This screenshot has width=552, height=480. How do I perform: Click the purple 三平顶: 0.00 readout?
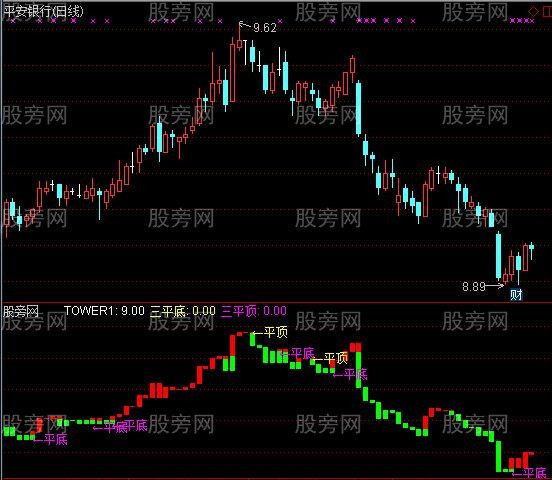254,311
